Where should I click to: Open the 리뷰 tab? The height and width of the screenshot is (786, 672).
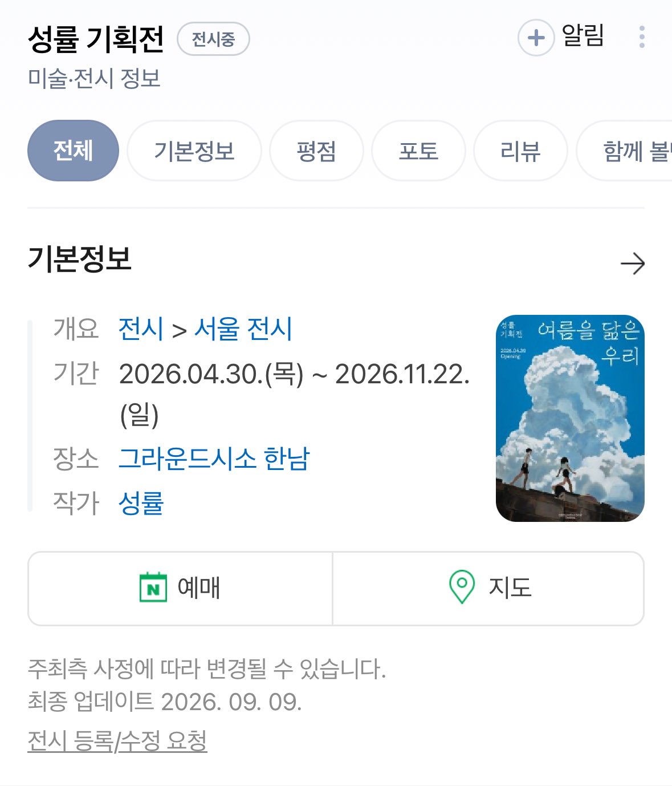tap(520, 151)
